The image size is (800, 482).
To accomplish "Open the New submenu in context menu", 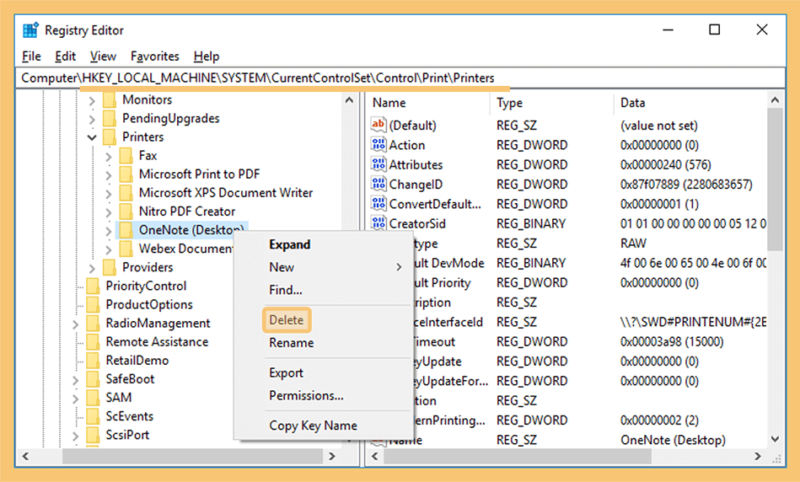I will [x=322, y=267].
